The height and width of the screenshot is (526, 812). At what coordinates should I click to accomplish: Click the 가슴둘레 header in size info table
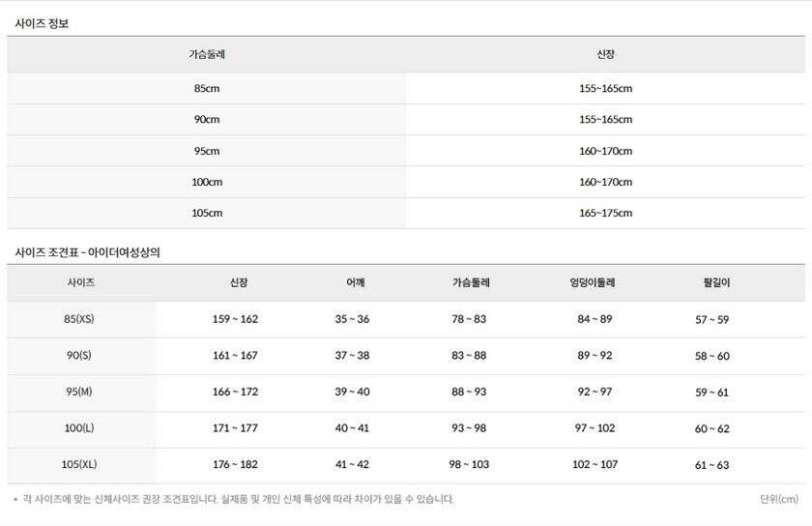click(x=206, y=55)
